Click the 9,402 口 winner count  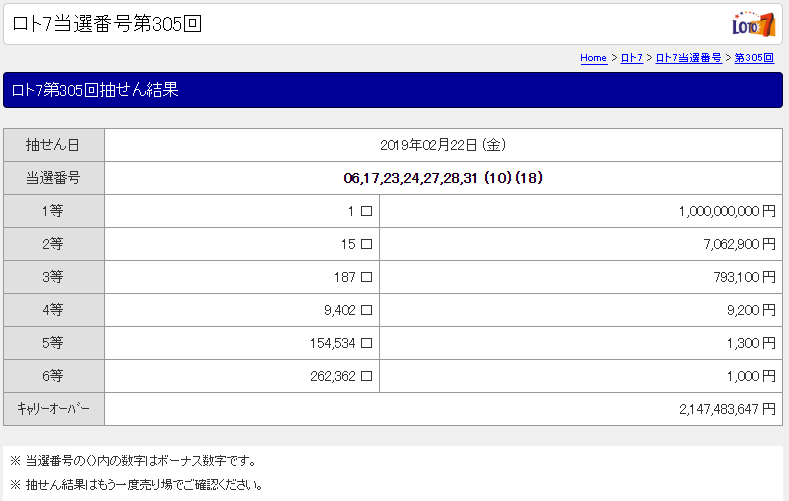tap(348, 310)
